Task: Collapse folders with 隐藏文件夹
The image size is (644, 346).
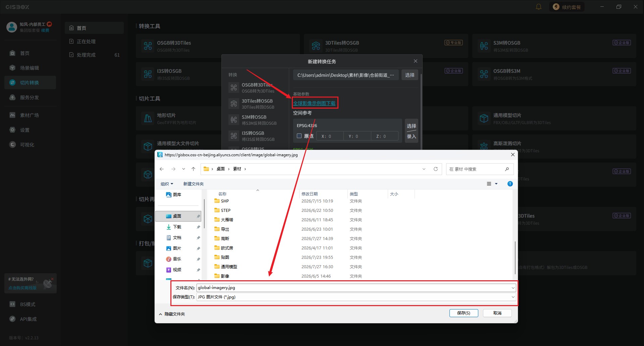Action: click(172, 314)
